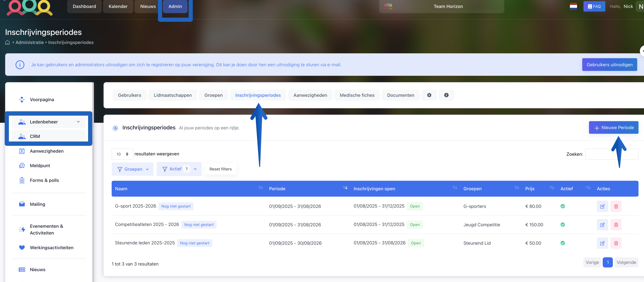This screenshot has height=282, width=644.
Task: Switch to the Documenten tab
Action: coord(400,95)
